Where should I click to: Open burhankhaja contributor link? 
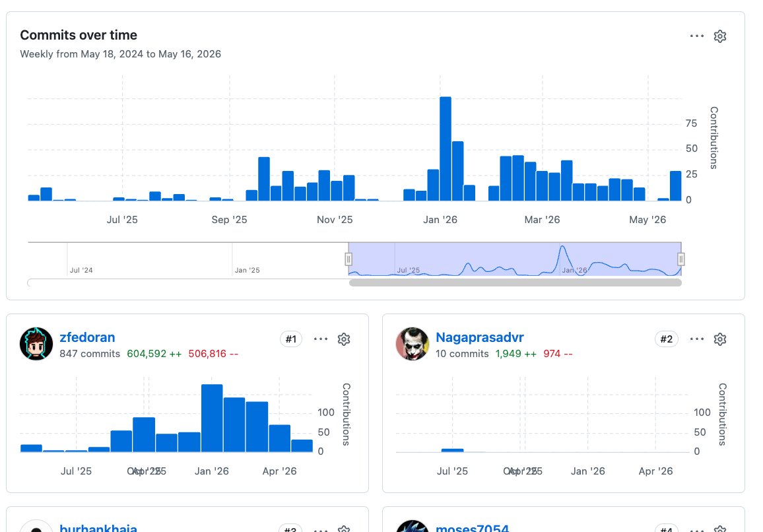pos(98,527)
